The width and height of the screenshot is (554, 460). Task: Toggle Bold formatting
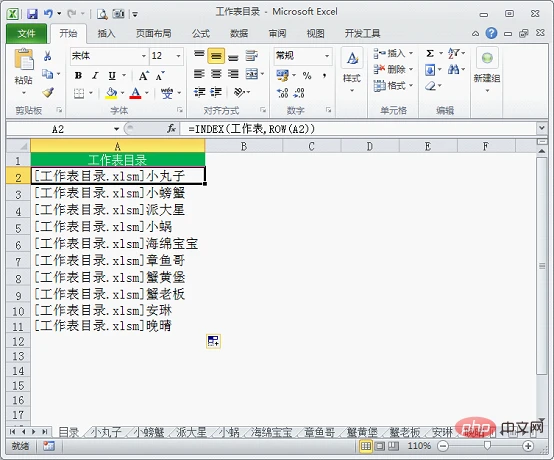[x=78, y=76]
